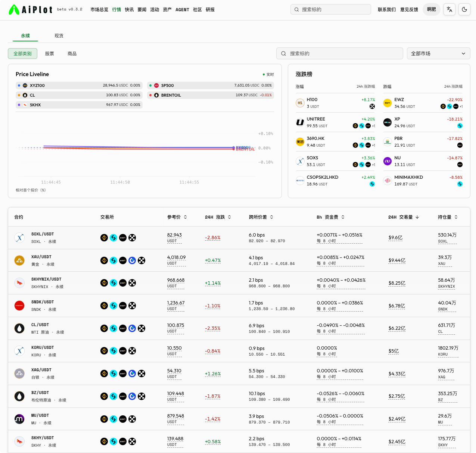Sort table by 8h 资金费 column
The height and width of the screenshot is (453, 476).
(330, 217)
